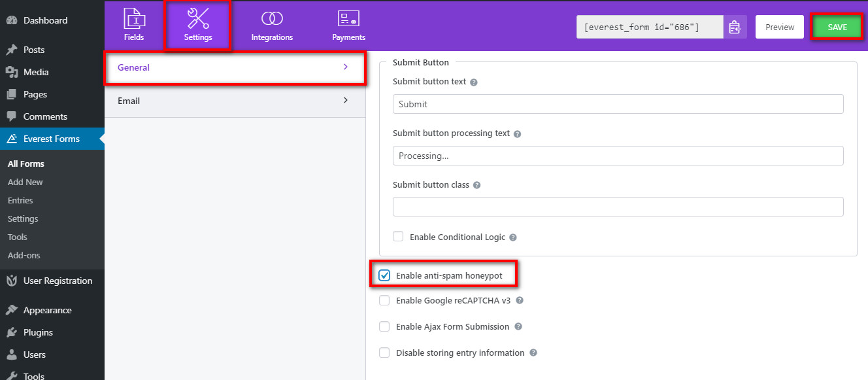Show help for Ajax Form Submission

click(x=518, y=327)
